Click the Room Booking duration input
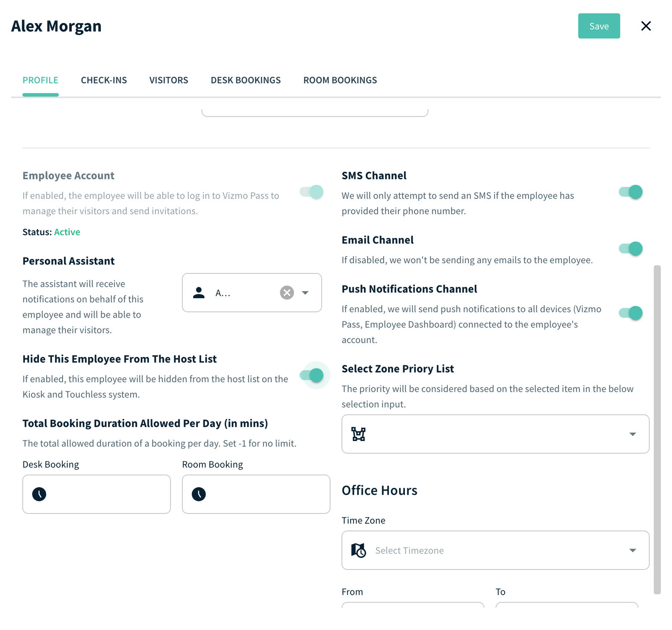Image resolution: width=672 pixels, height=630 pixels. [256, 494]
